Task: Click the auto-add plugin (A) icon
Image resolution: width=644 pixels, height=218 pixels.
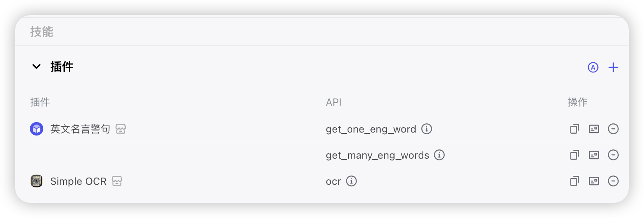Action: click(593, 67)
